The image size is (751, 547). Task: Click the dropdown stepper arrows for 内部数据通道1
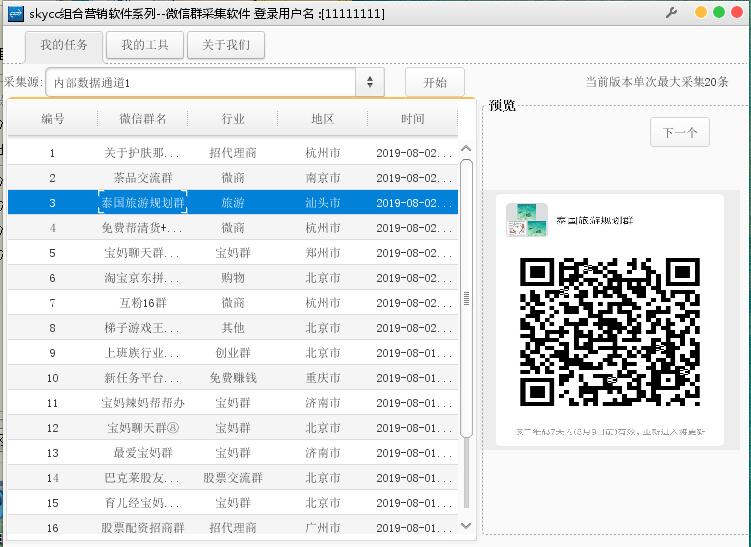coord(370,83)
